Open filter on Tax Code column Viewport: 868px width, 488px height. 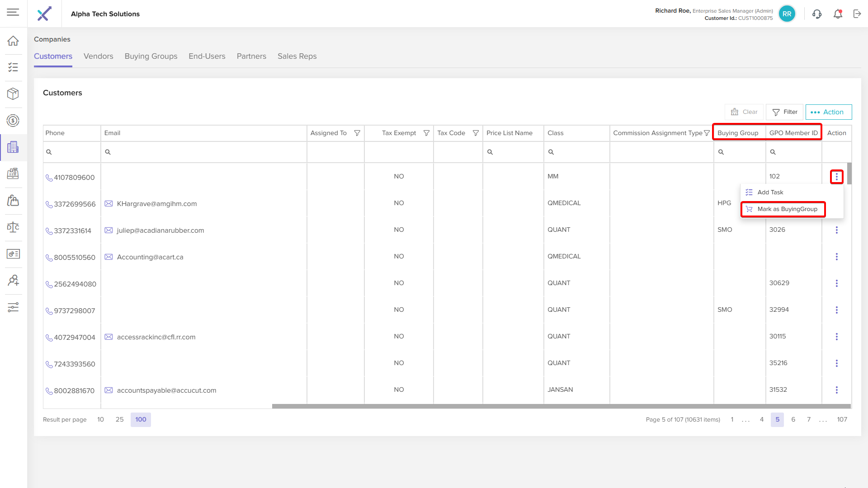[x=476, y=133]
